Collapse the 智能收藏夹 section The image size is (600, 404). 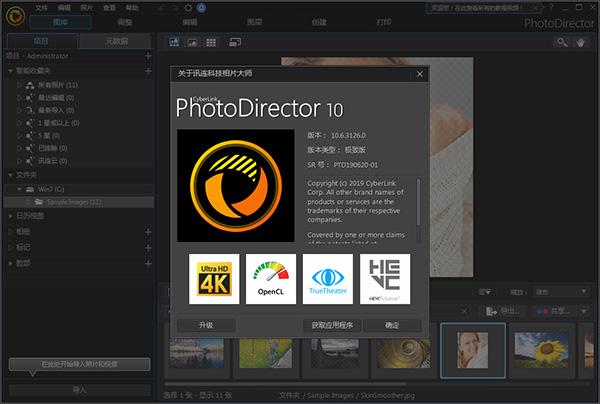tap(8, 72)
